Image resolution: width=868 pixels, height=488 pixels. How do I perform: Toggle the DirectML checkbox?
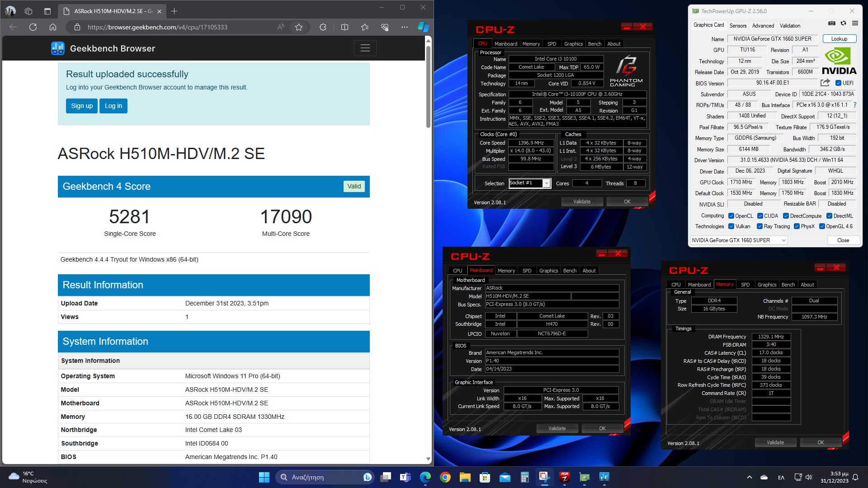829,216
